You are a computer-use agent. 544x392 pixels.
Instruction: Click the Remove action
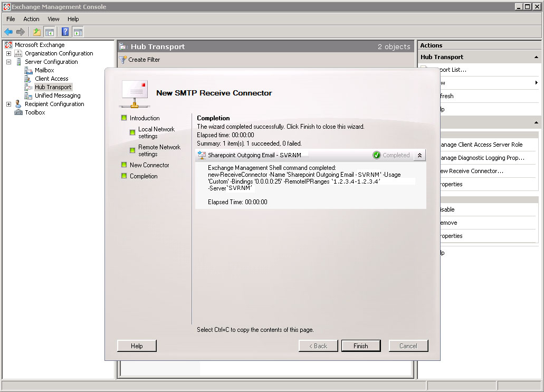click(x=449, y=223)
